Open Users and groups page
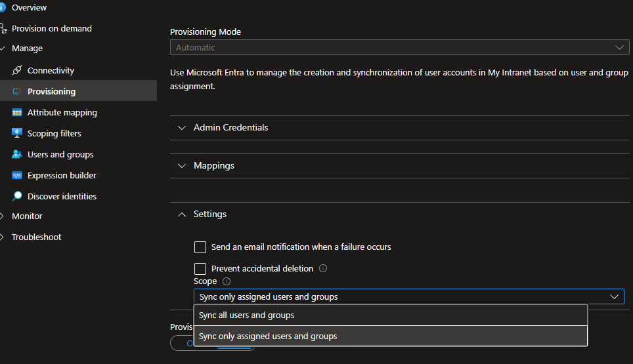 [60, 154]
